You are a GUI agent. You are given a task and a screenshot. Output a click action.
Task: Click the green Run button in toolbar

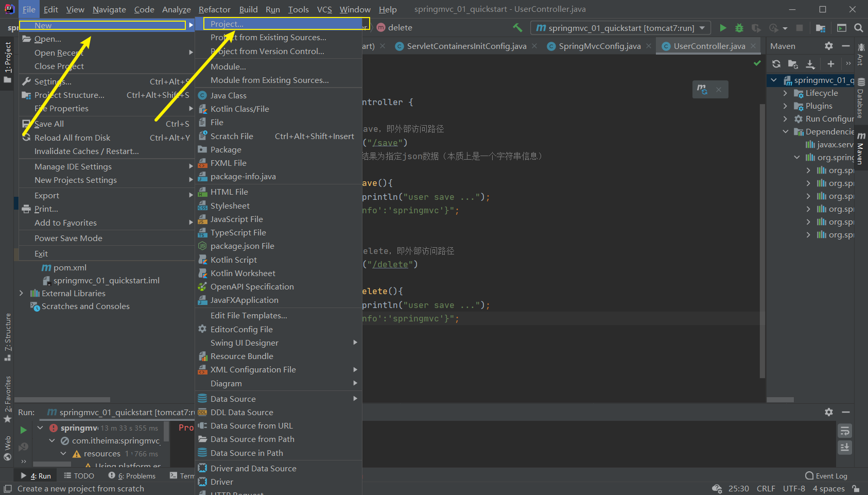click(x=723, y=28)
